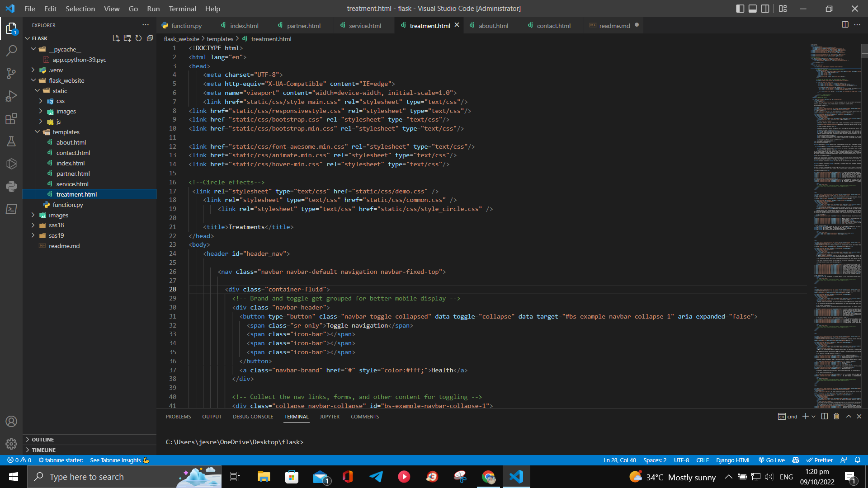This screenshot has width=868, height=488.
Task: Open the Terminal menu
Action: click(x=182, y=9)
